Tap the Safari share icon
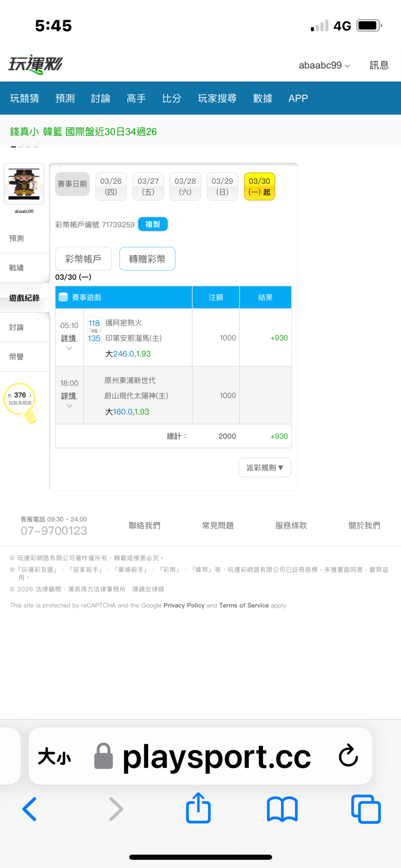The width and height of the screenshot is (401, 868). (198, 808)
